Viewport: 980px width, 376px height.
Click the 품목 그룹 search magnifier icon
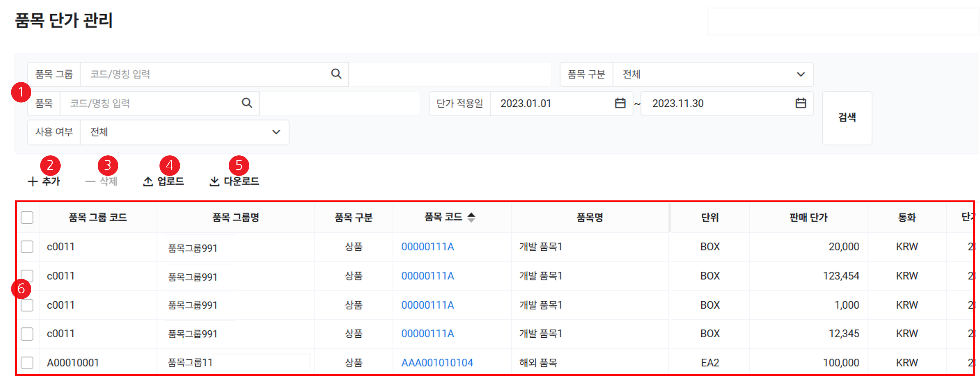pyautogui.click(x=336, y=74)
